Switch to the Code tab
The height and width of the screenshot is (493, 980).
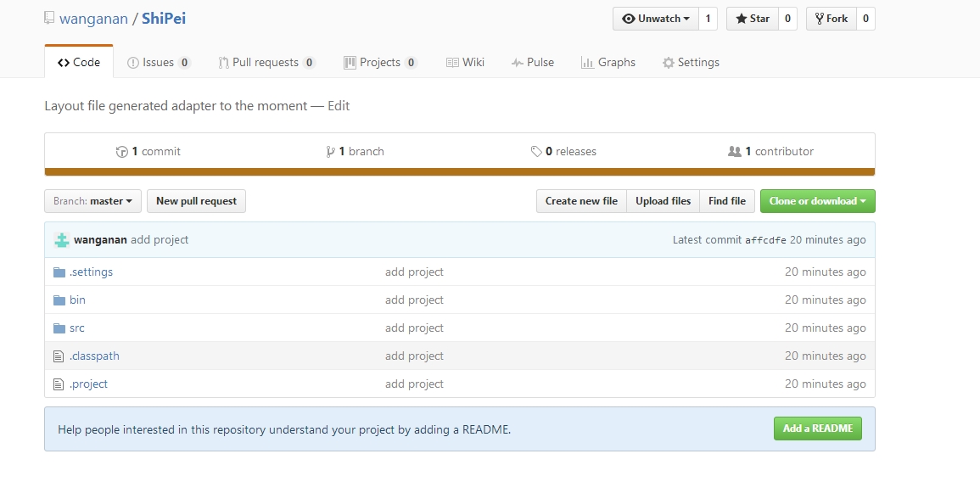79,63
